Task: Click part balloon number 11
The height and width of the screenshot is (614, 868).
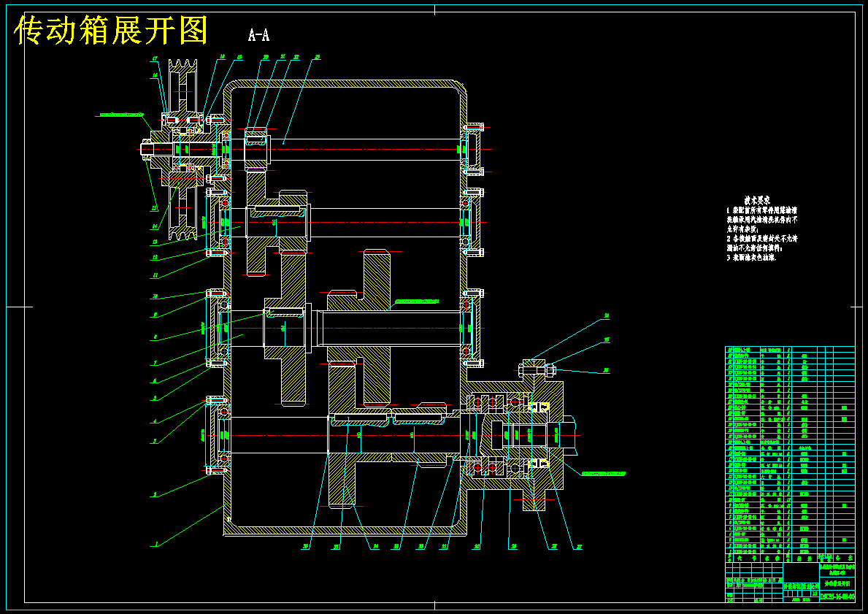Action: click(x=155, y=276)
